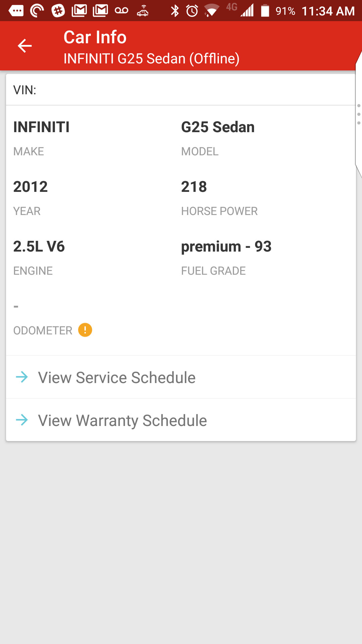The width and height of the screenshot is (362, 644).
Task: Tap the Slack notification icon in status bar
Action: pos(58,11)
